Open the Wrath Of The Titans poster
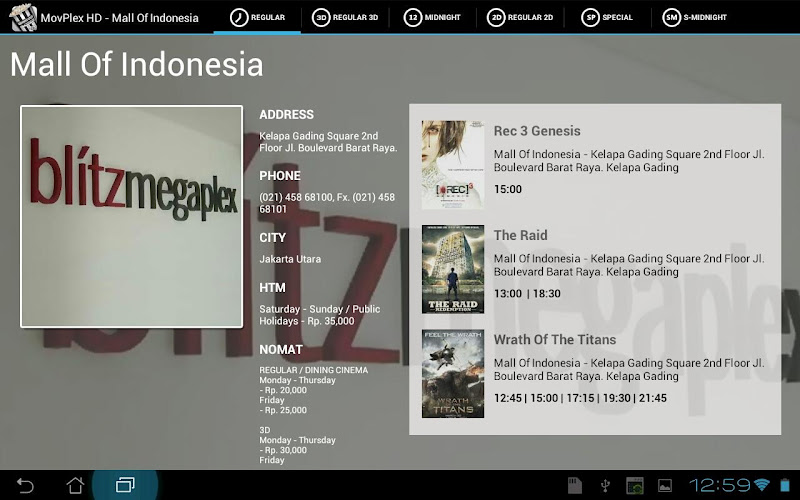 (453, 373)
